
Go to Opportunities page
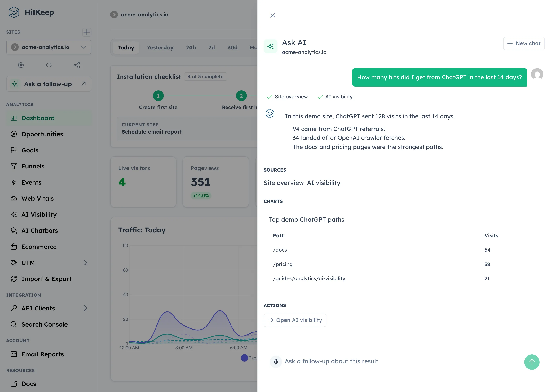point(49,134)
